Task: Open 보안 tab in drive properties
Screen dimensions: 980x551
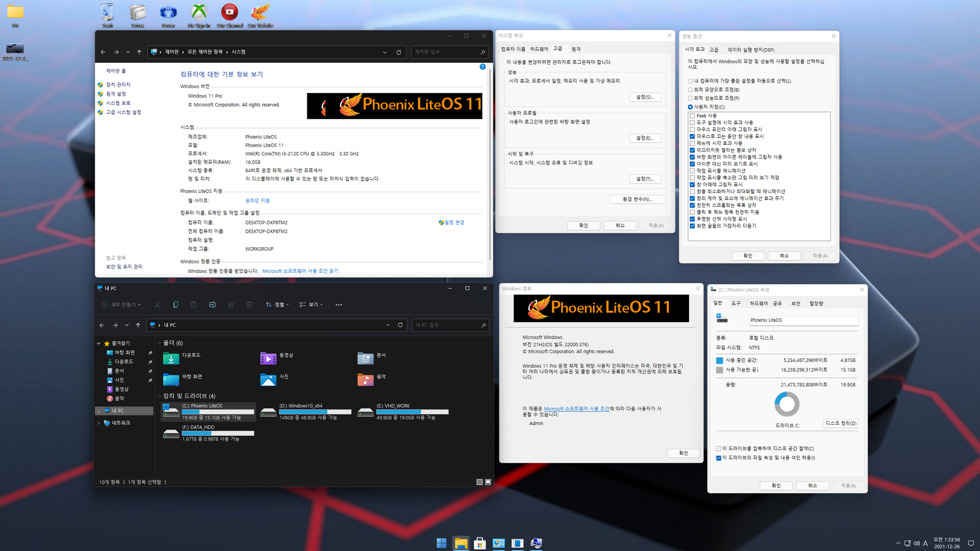Action: point(796,303)
